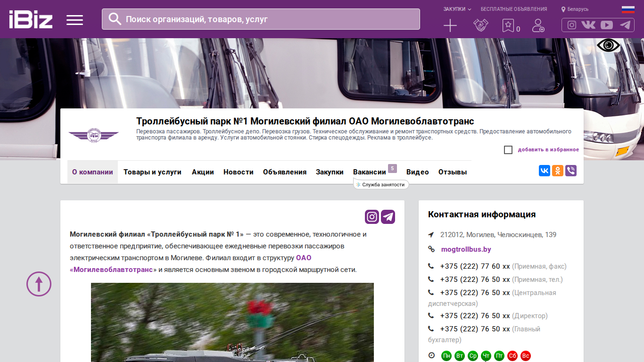Image resolution: width=644 pixels, height=362 pixels.
Task: Open the user sign-up icon
Action: 538,25
